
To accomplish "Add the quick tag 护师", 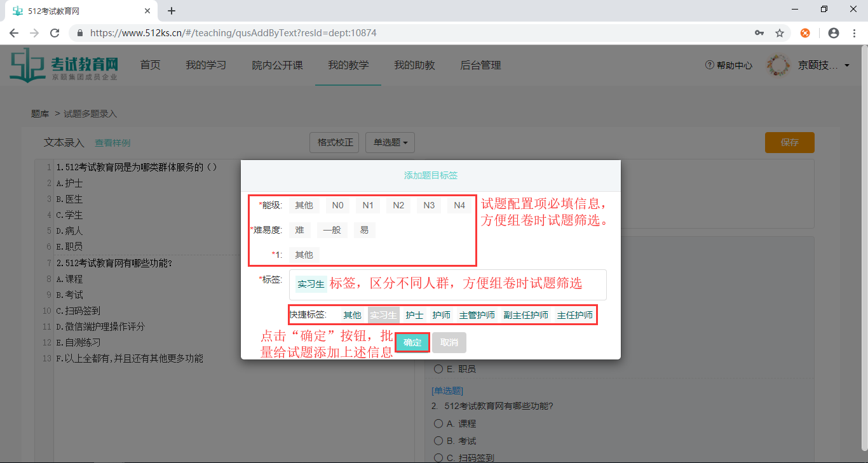I will click(x=441, y=315).
